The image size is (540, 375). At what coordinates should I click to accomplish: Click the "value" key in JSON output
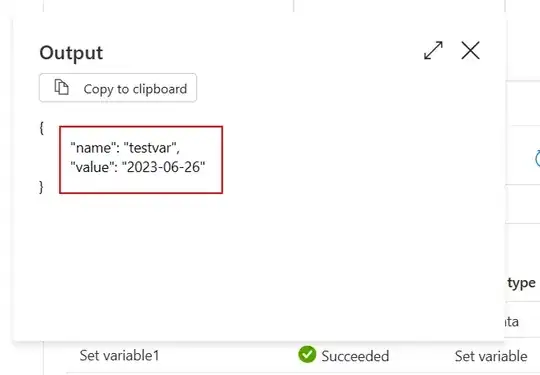[x=90, y=167]
